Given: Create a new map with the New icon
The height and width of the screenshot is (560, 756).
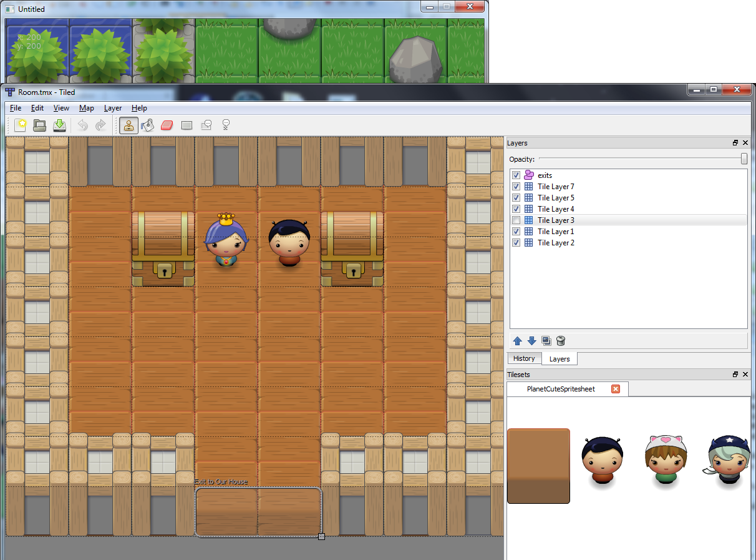Looking at the screenshot, I should [x=21, y=125].
